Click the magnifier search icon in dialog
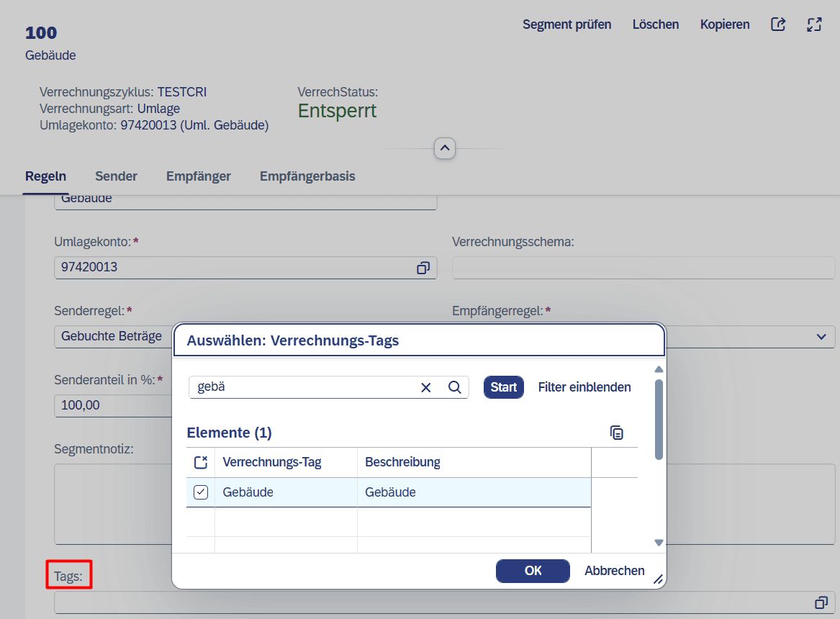The image size is (840, 619). 454,387
